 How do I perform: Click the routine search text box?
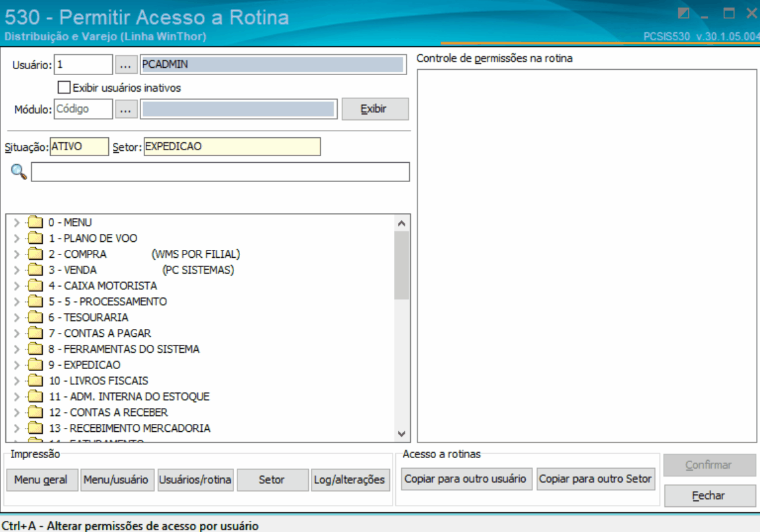point(220,172)
